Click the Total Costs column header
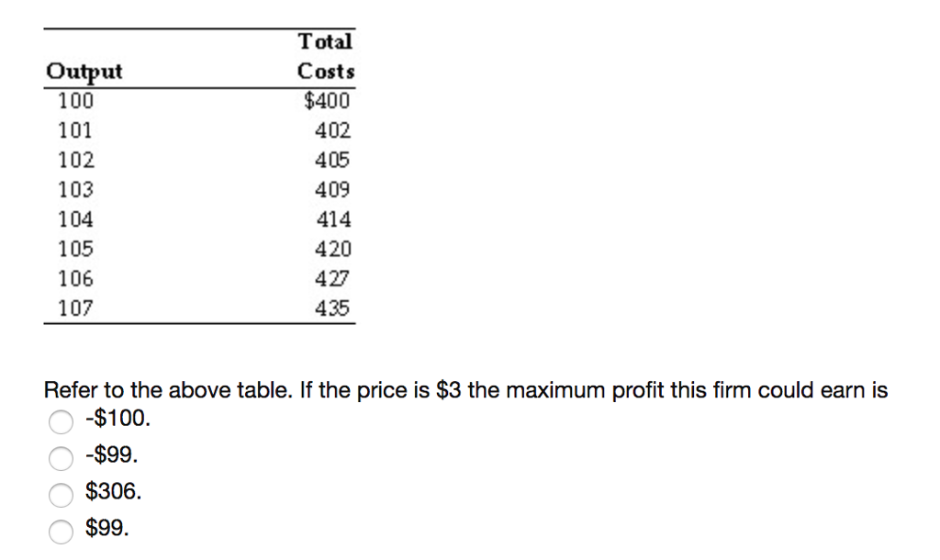 (x=326, y=56)
